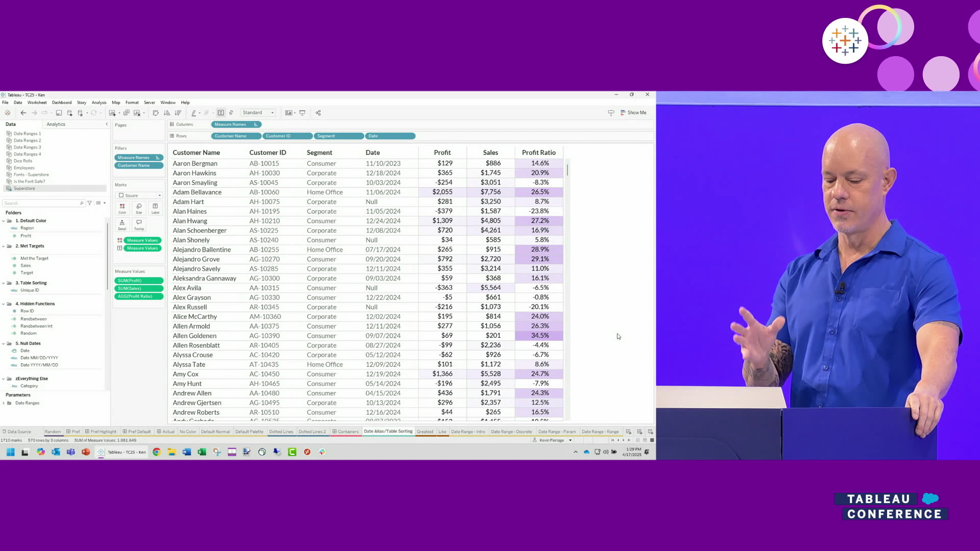Click the Share workbook toolbar icon
Screen dimensions: 980x551
pos(318,113)
